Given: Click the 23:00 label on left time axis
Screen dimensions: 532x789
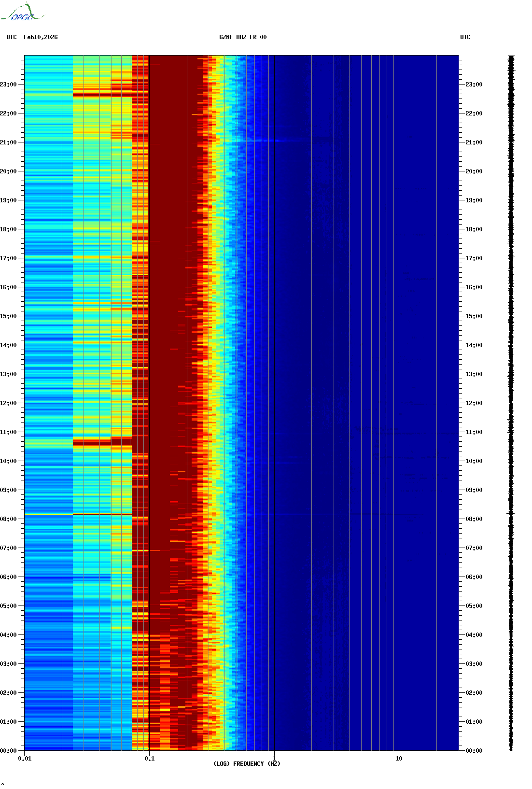Looking at the screenshot, I should 8,85.
